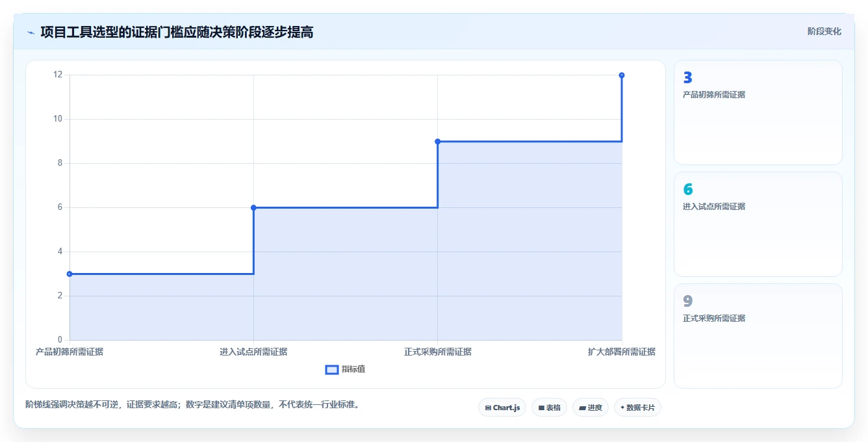Click the lightning icon beside the title
Viewport: 868px width, 442px height.
tap(31, 32)
